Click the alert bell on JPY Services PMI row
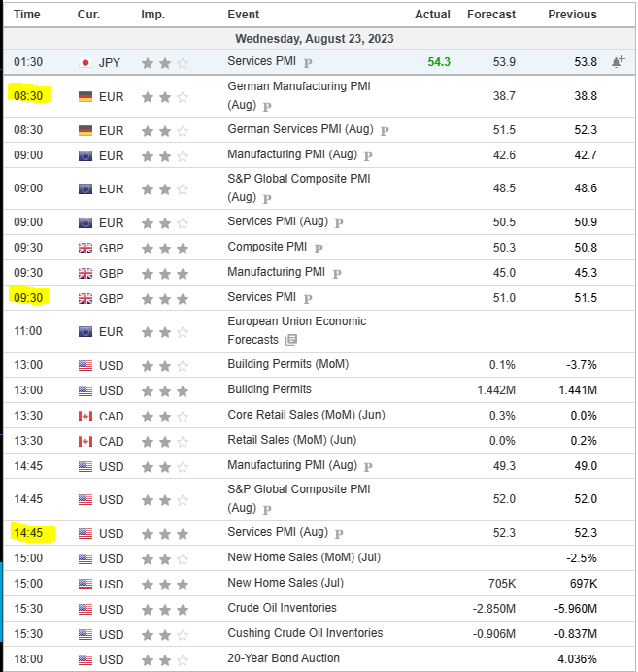 (618, 62)
